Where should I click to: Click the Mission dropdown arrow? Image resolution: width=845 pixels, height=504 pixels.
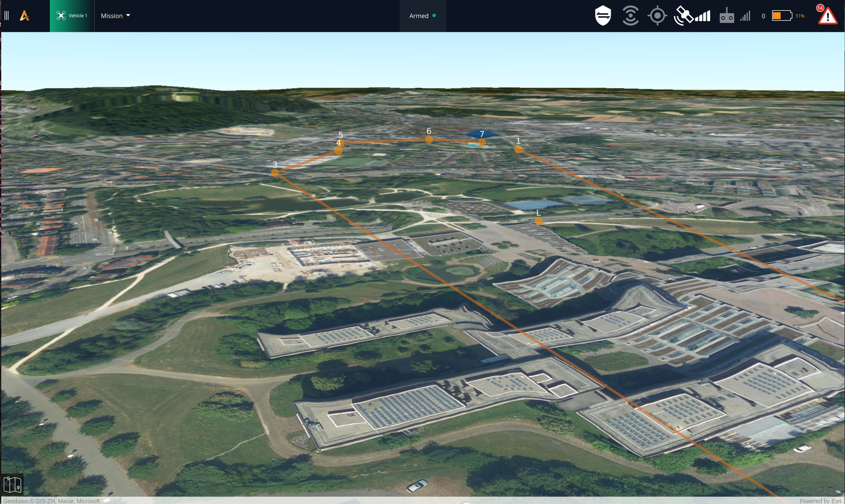128,15
